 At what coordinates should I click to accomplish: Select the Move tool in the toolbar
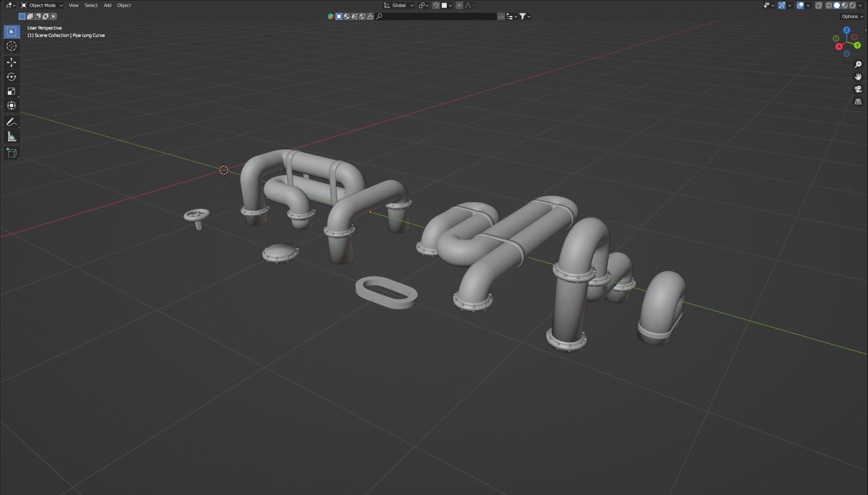pos(11,62)
